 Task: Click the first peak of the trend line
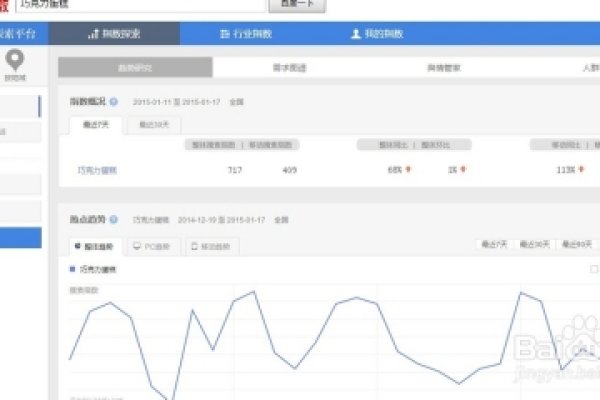pos(110,303)
